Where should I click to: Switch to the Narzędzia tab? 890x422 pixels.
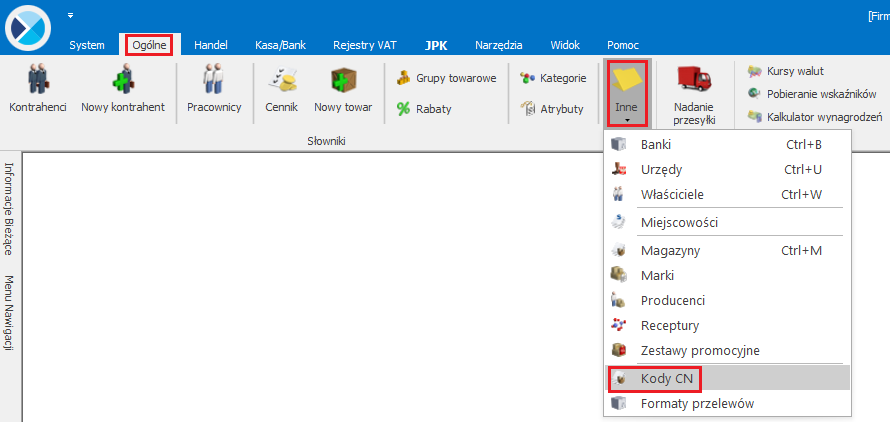(x=499, y=45)
